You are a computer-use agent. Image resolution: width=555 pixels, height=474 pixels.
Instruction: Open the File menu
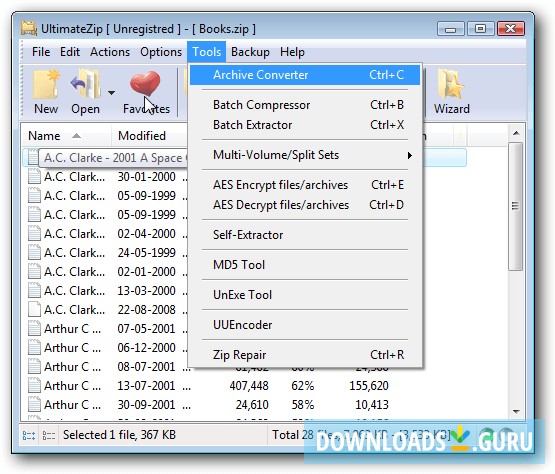point(41,52)
